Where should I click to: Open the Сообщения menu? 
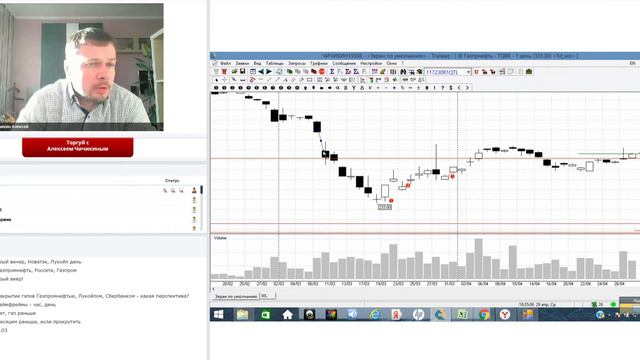click(344, 63)
